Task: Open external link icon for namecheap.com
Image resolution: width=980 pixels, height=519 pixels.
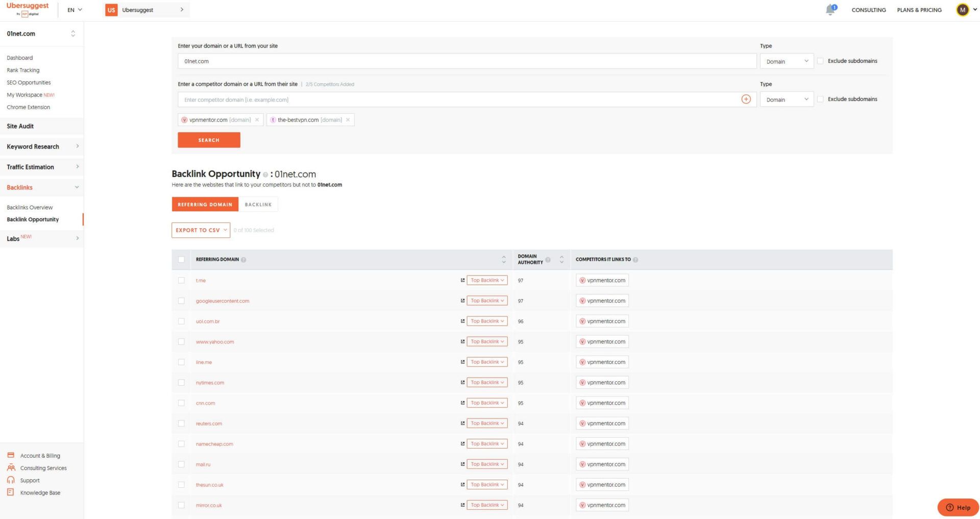Action: 462,443
